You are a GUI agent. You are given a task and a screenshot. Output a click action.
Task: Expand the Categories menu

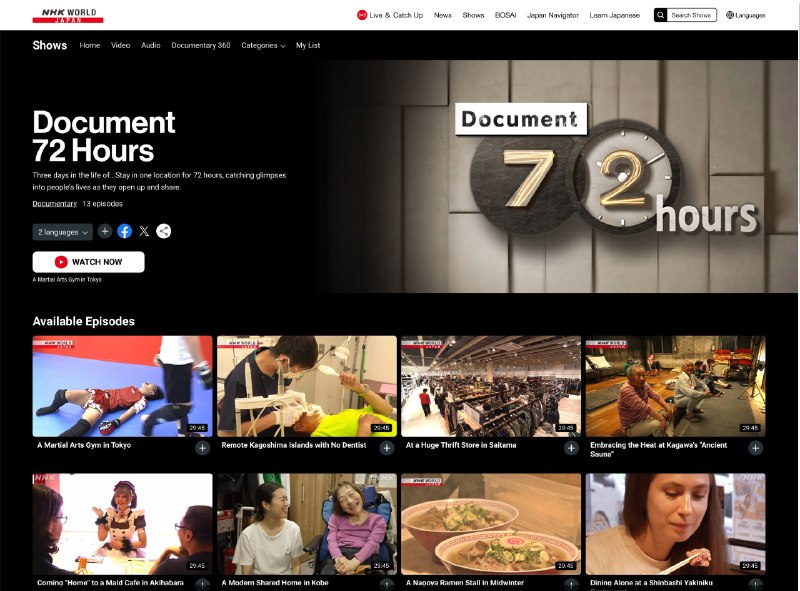pyautogui.click(x=263, y=45)
